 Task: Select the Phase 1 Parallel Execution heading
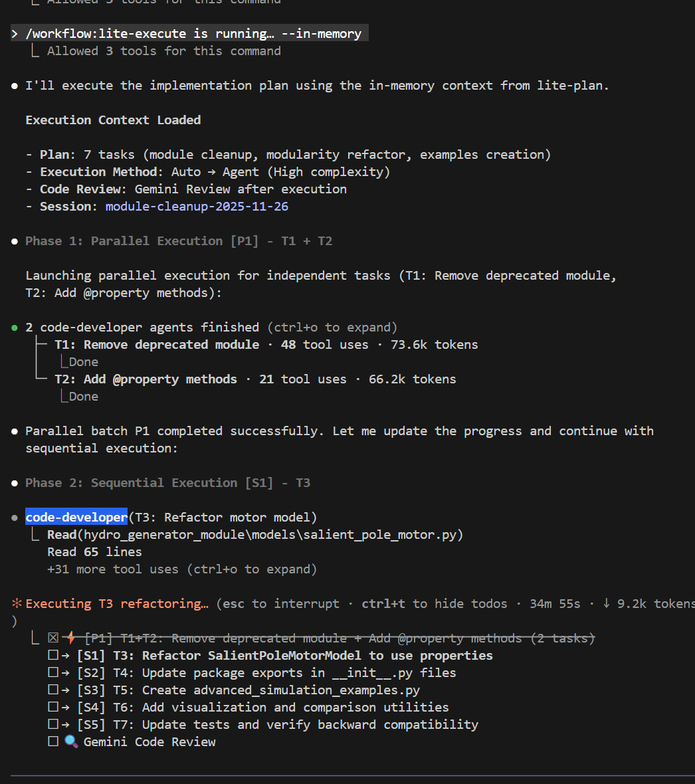click(x=179, y=241)
